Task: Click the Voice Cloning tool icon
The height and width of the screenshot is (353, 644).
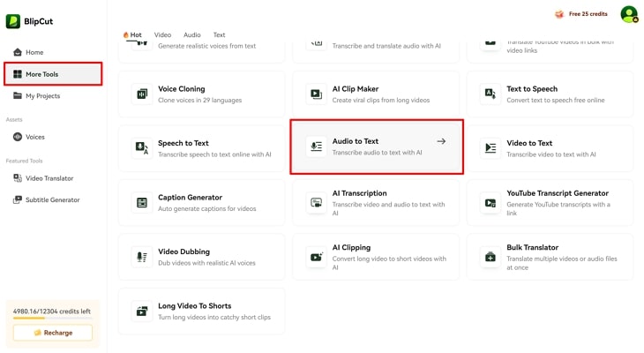Action: coord(142,94)
